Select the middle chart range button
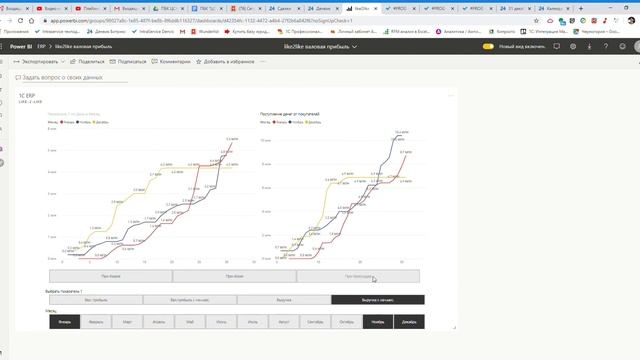Viewport: 640px width, 360px height. click(234, 276)
